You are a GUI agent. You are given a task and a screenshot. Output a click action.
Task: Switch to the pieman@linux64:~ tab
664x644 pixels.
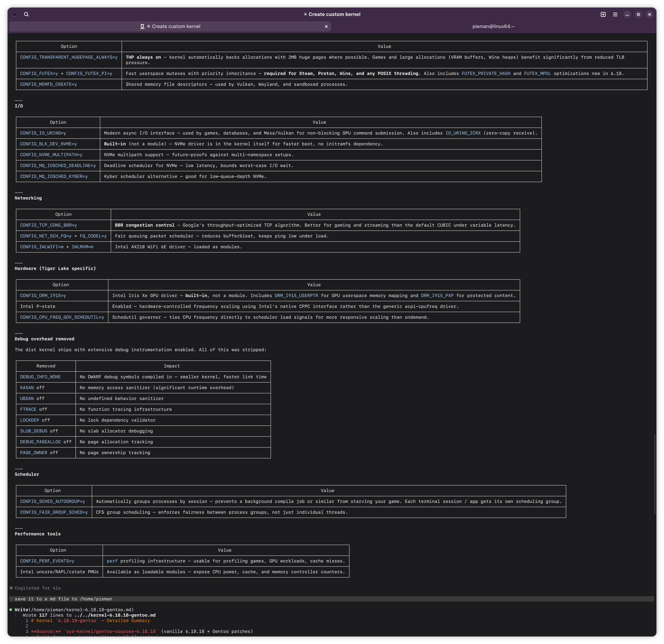pyautogui.click(x=493, y=26)
